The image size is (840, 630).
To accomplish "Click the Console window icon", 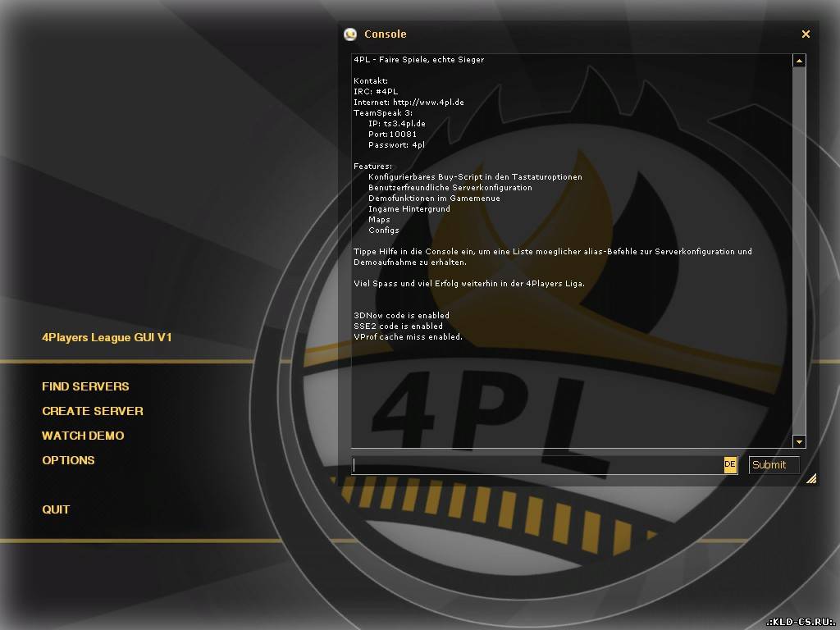I will pos(350,34).
